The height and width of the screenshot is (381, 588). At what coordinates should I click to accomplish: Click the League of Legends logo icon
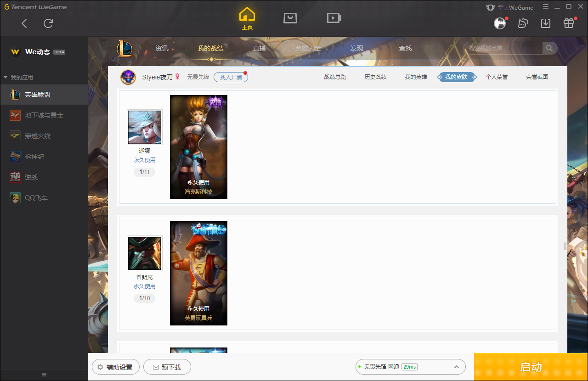coord(124,48)
